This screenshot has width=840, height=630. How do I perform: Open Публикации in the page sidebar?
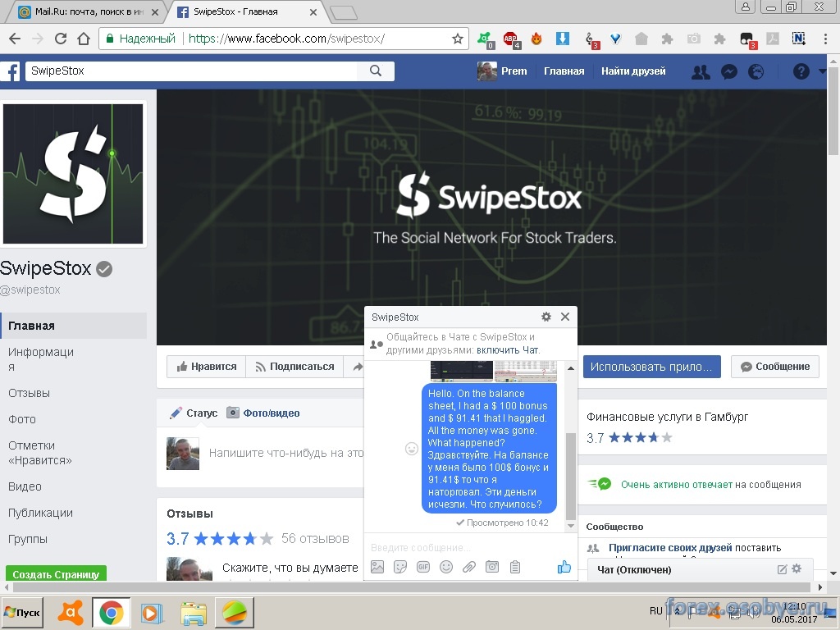click(40, 513)
